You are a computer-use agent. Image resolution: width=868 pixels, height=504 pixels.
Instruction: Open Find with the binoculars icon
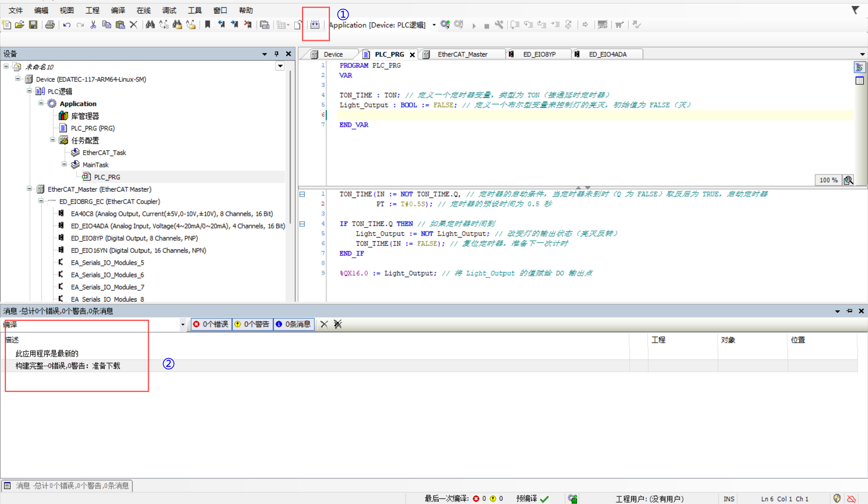150,25
